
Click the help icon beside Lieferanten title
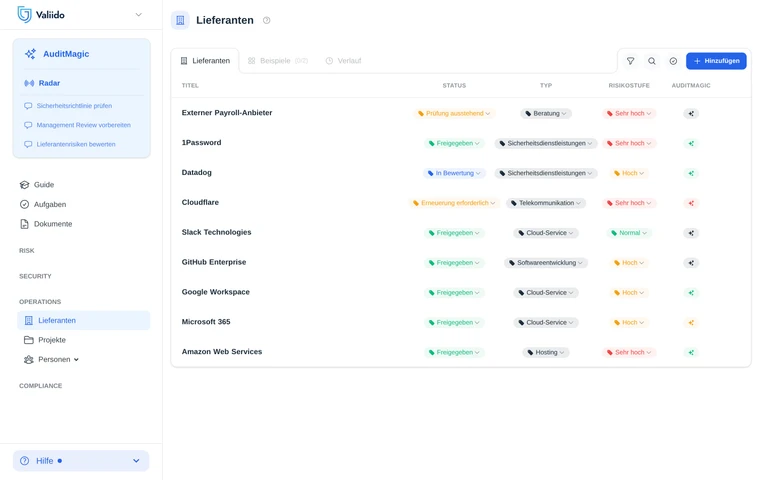(266, 20)
